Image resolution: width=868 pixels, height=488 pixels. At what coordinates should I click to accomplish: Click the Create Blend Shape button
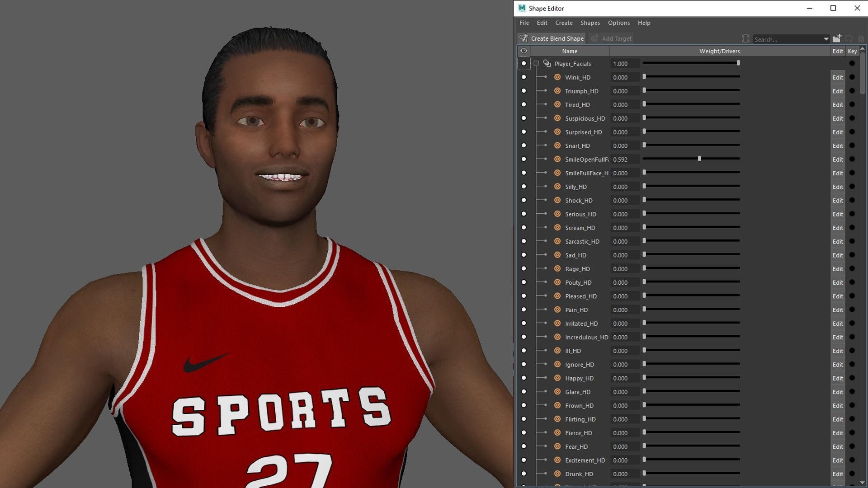pyautogui.click(x=552, y=38)
